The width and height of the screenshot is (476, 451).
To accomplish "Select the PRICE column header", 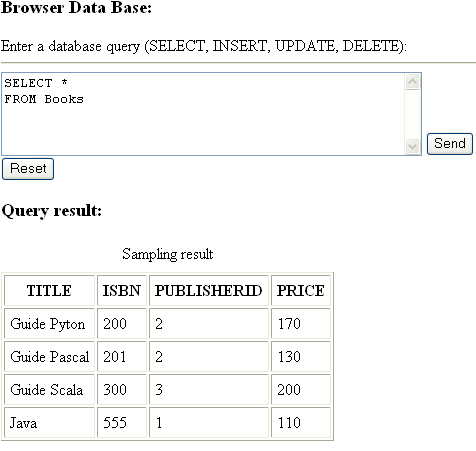I will pos(301,290).
